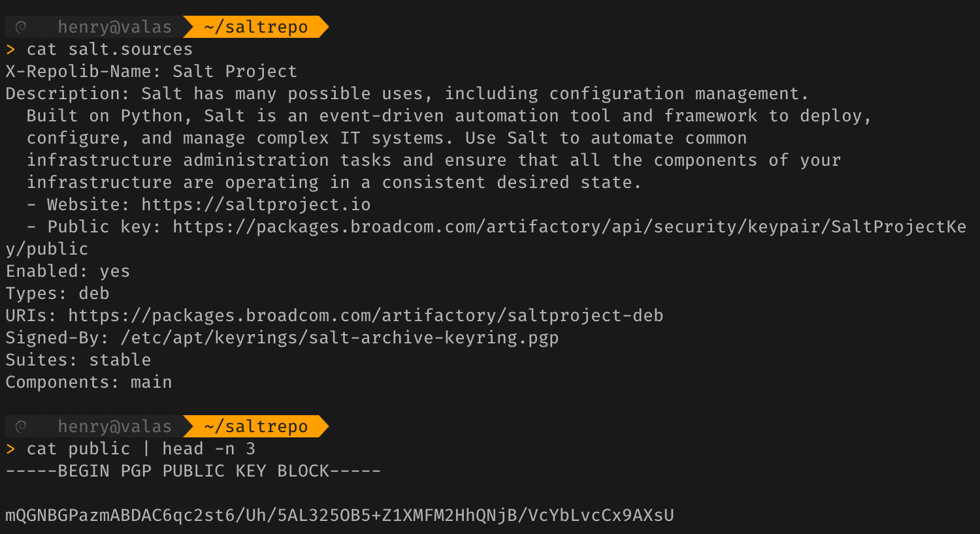The height and width of the screenshot is (534, 980).
Task: Click the "Enabled: yes" line
Action: pos(68,271)
